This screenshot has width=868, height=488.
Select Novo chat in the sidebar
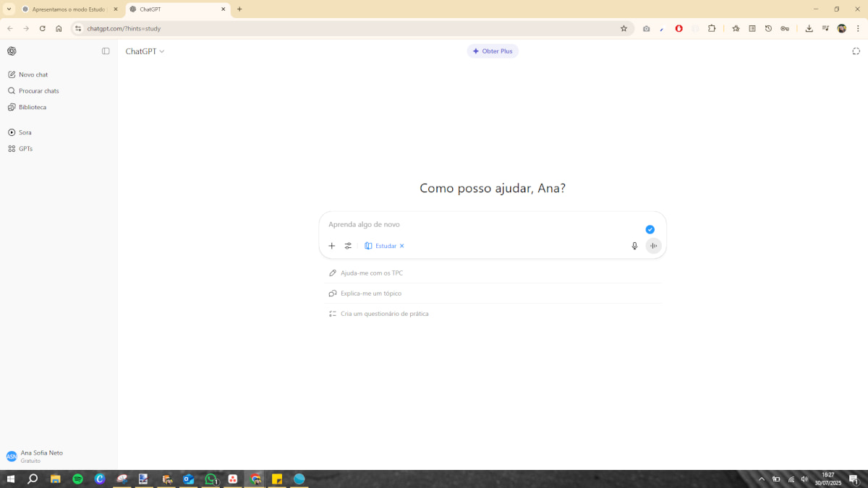point(33,74)
